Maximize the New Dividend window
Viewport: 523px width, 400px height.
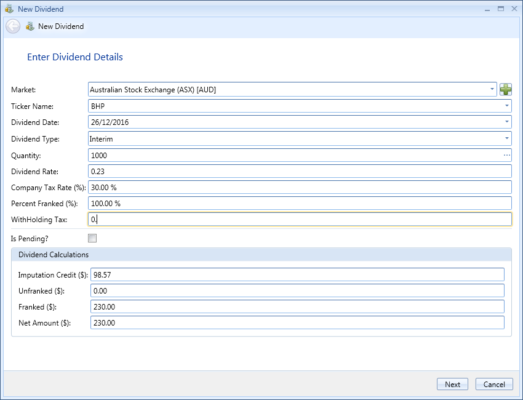click(501, 9)
